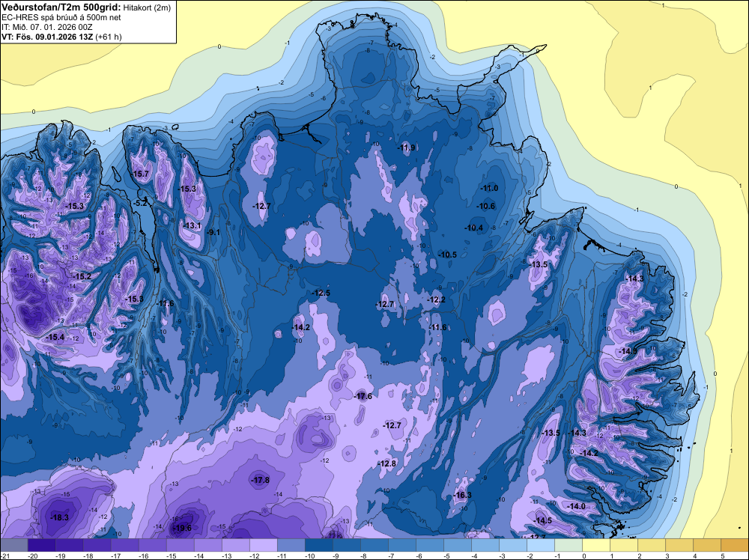749x560 pixels.
Task: Click the -4 label in the color legend
Action: point(476,556)
